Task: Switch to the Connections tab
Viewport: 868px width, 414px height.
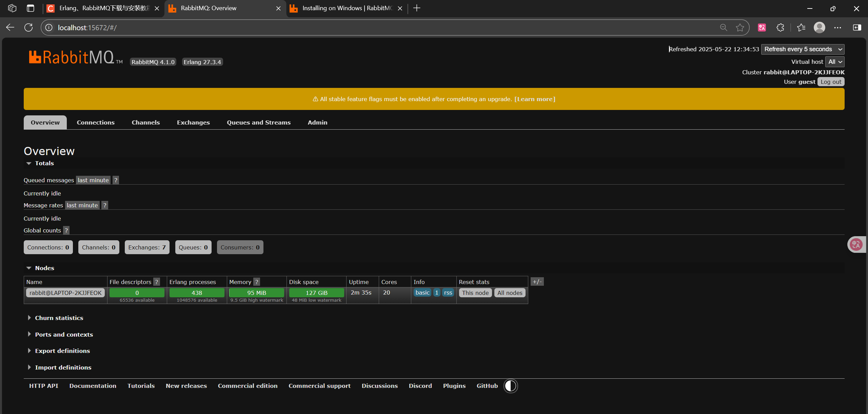Action: coord(96,123)
